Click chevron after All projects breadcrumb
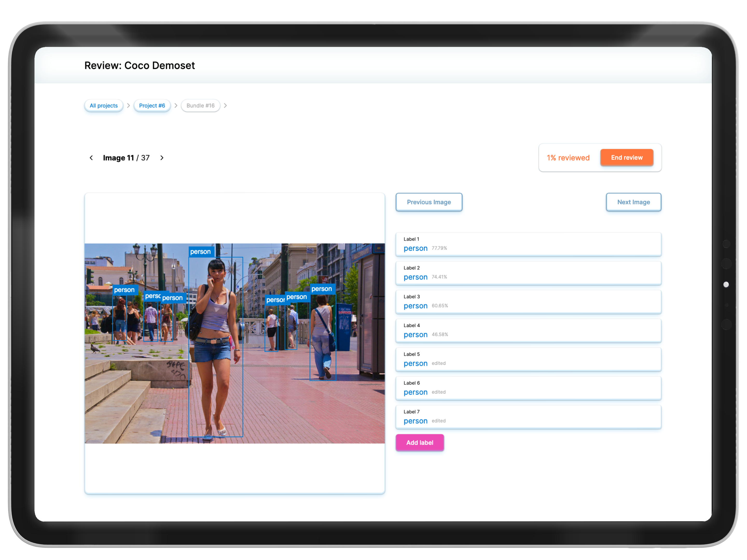The width and height of the screenshot is (747, 560). click(x=128, y=106)
